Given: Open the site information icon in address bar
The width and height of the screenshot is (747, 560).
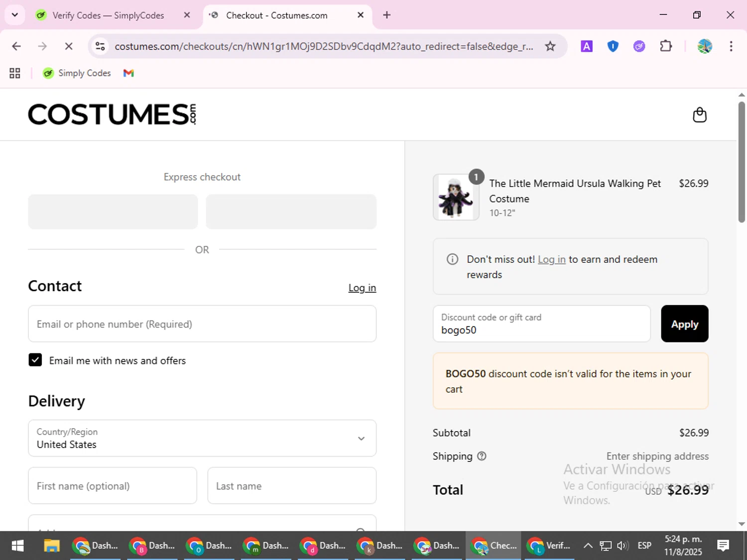Looking at the screenshot, I should (100, 46).
